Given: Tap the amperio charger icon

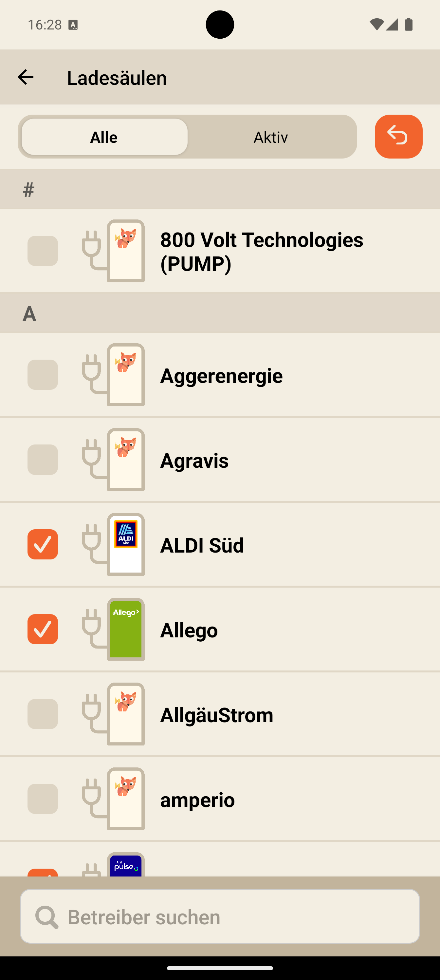Looking at the screenshot, I should click(x=125, y=799).
